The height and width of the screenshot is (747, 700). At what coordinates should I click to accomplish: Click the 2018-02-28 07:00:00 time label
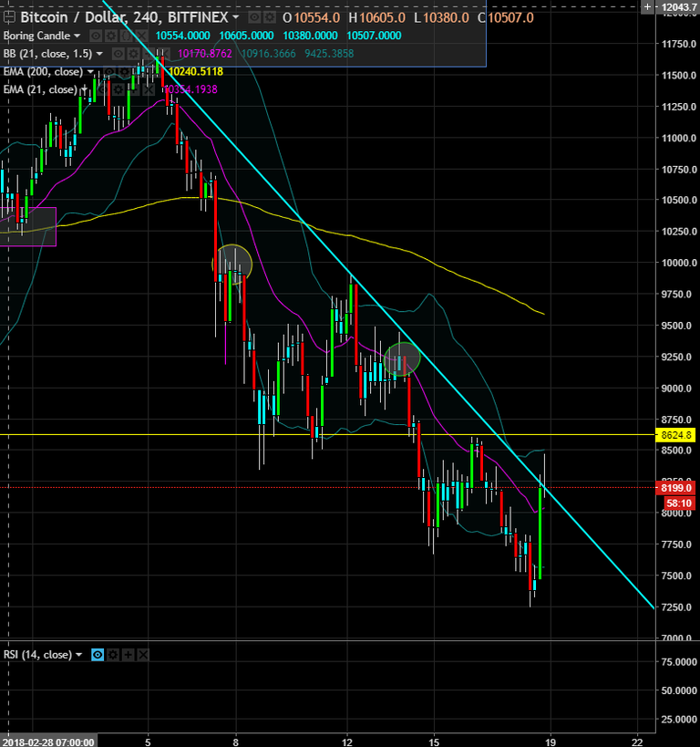(x=47, y=742)
